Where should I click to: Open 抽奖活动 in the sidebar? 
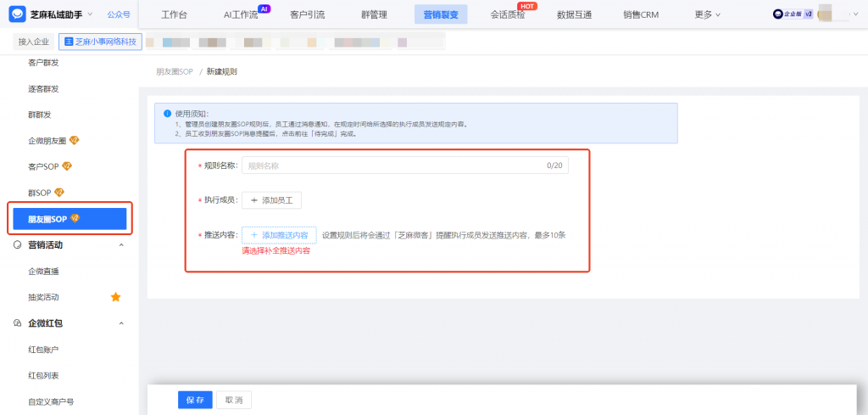[43, 298]
